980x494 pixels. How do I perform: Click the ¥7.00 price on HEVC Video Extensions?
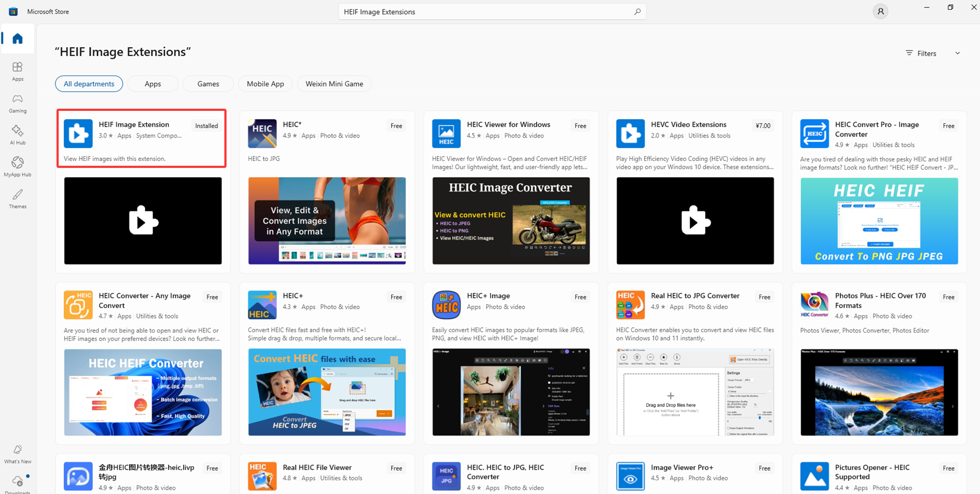click(763, 126)
